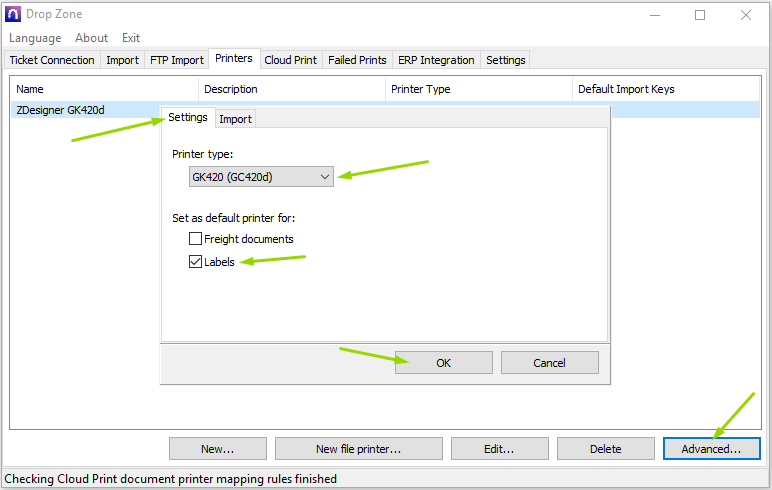Click the Exit menu item
Screen dimensions: 772x490
click(131, 38)
